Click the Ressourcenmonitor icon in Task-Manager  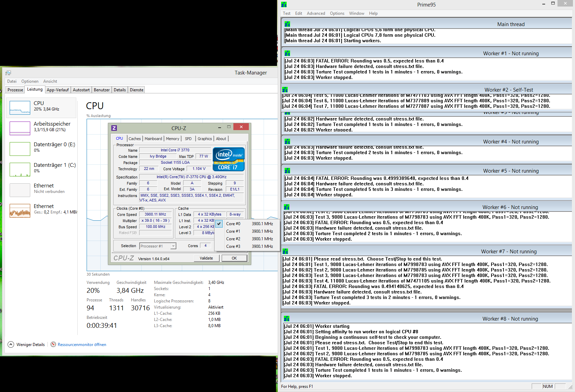[53, 344]
